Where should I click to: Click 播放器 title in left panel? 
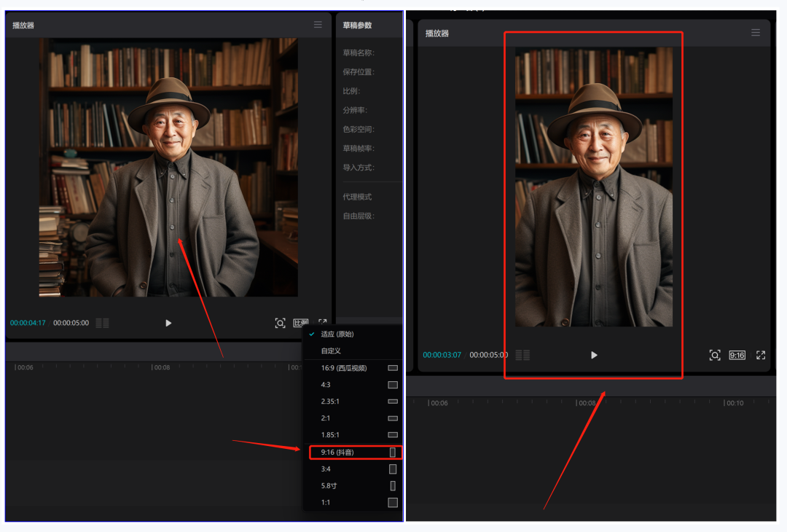coord(23,25)
